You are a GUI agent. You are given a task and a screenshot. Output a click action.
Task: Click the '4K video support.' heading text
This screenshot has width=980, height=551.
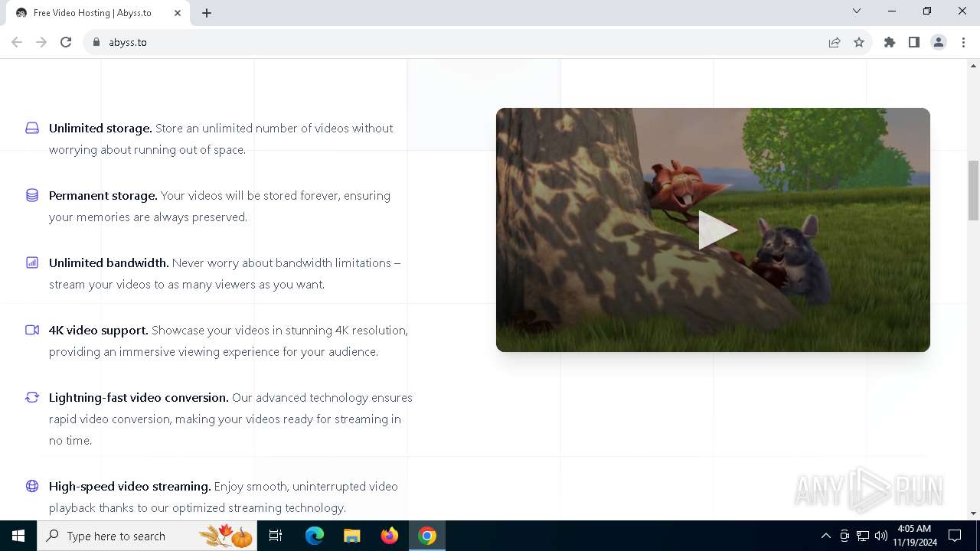point(98,330)
